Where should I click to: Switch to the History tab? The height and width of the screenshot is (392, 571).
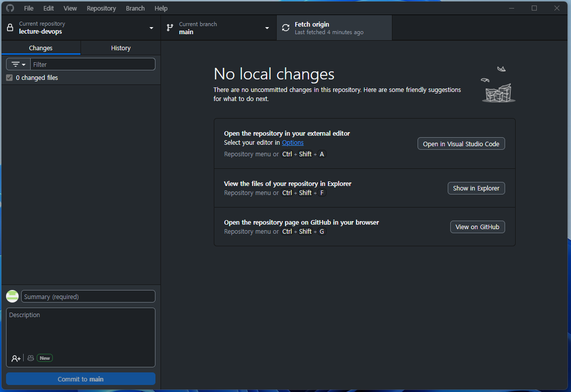[x=121, y=48]
